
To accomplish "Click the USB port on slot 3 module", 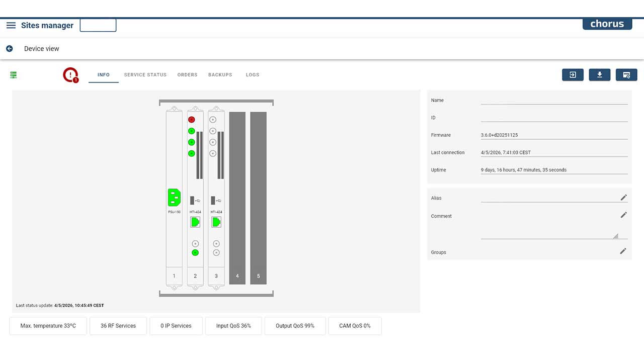I will click(x=214, y=200).
